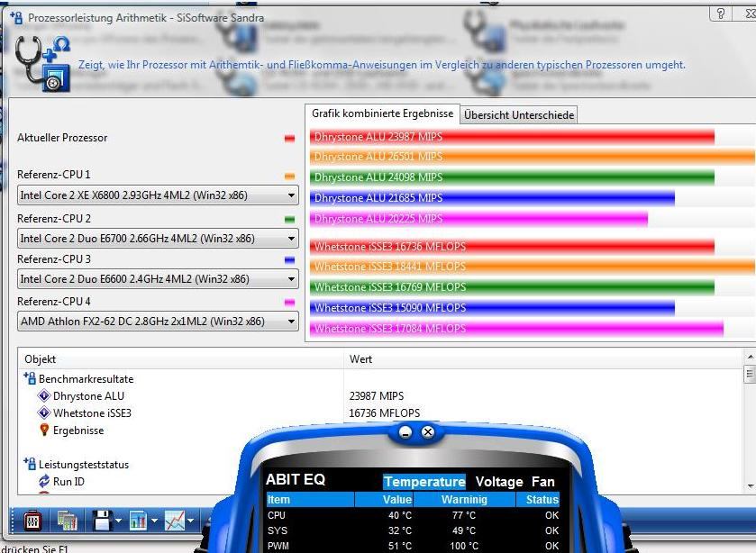This screenshot has width=756, height=553.
Task: Click the magenta Referenz-CPU 4 color swatch
Action: pos(289,303)
